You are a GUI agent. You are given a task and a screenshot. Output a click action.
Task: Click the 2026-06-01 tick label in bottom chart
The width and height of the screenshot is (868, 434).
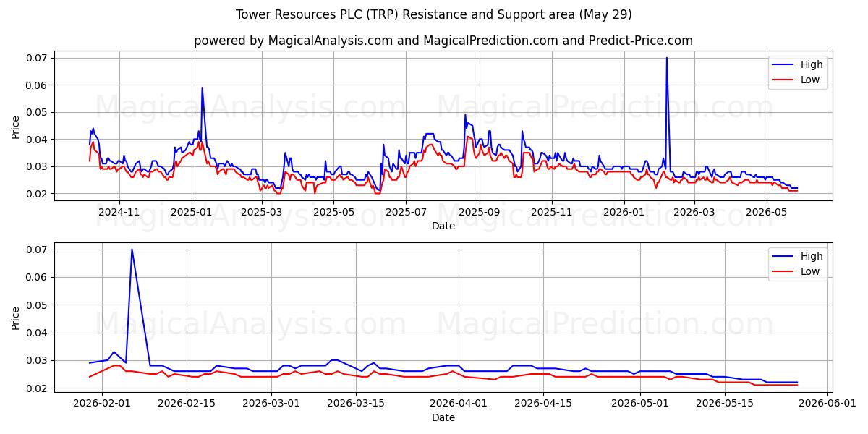coord(827,404)
